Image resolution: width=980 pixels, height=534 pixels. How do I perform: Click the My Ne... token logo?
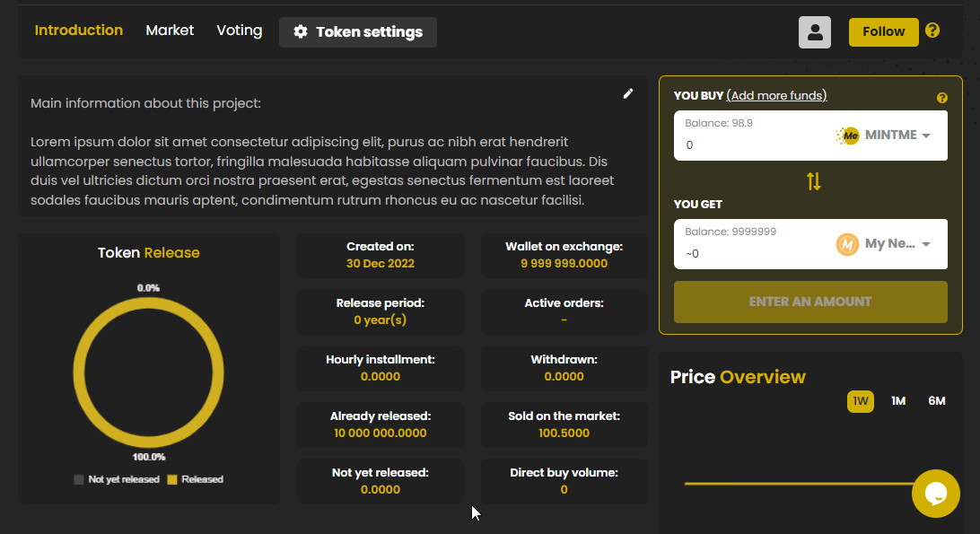pos(847,244)
